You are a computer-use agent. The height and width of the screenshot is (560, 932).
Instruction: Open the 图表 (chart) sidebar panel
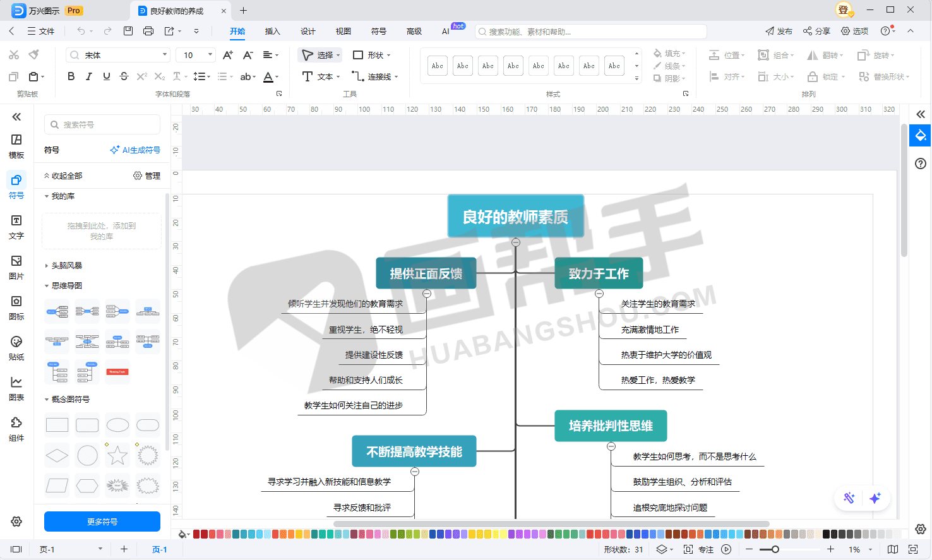click(x=16, y=388)
